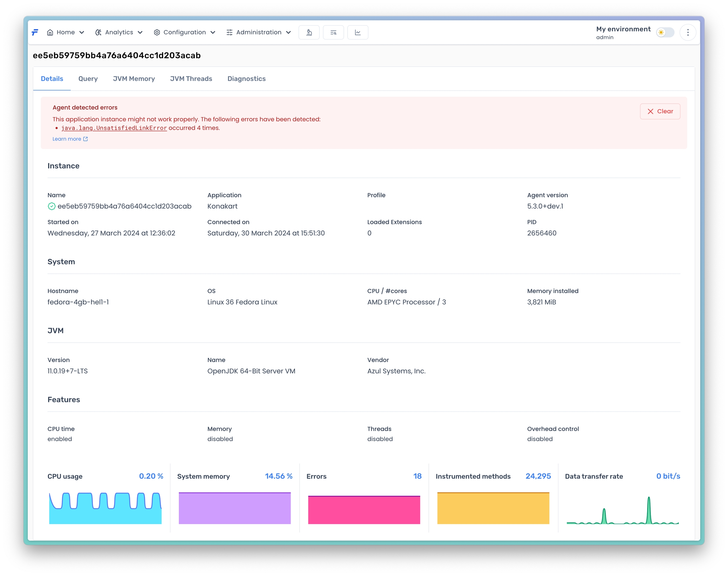This screenshot has height=576, width=728.
Task: Switch to the JVM Memory tab
Action: pyautogui.click(x=134, y=79)
